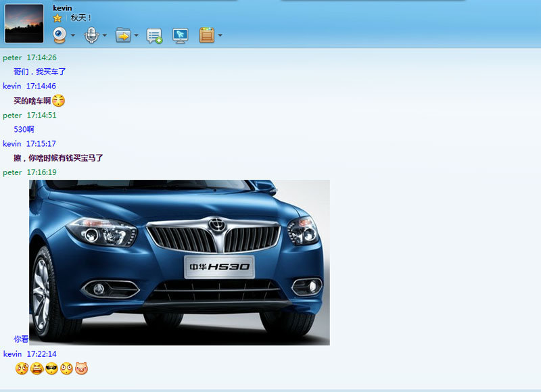Click the laughing emoji in last message
This screenshot has height=392, width=541.
37,368
